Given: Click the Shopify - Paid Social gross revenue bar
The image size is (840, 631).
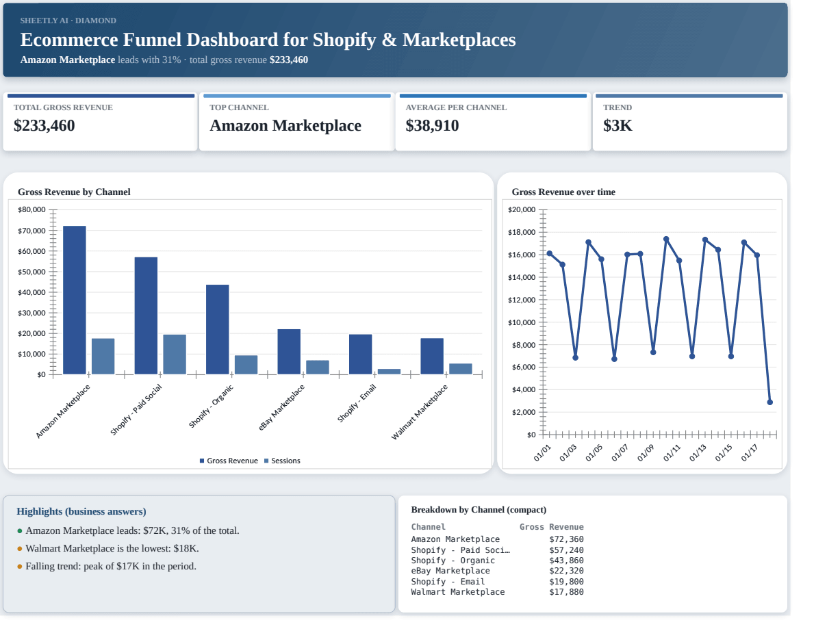Looking at the screenshot, I should [146, 315].
